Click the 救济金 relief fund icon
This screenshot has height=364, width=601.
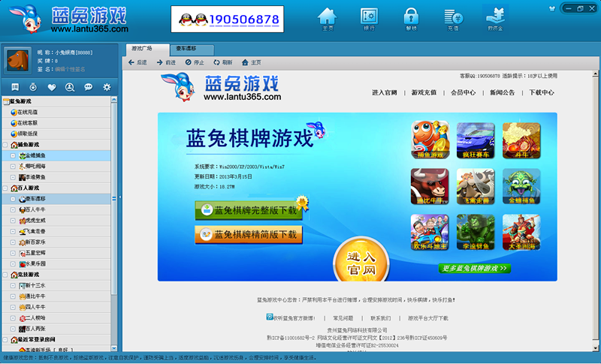(x=495, y=18)
